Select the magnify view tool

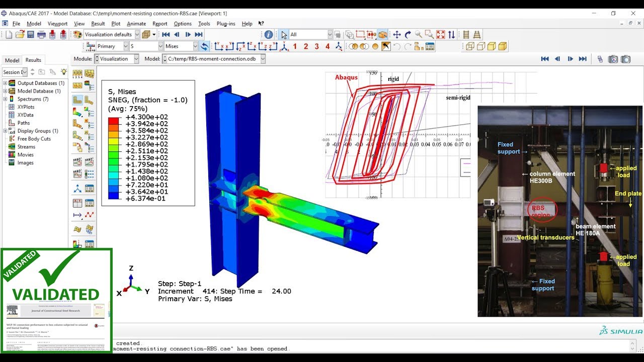tap(419, 35)
